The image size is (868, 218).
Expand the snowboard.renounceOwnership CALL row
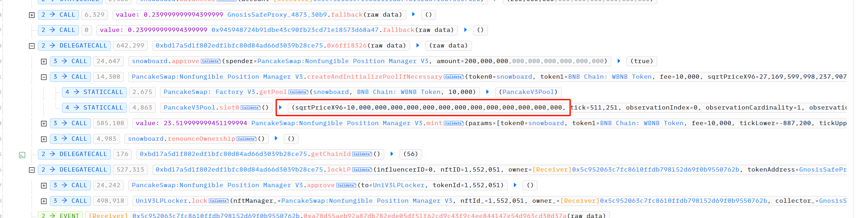click(44, 139)
